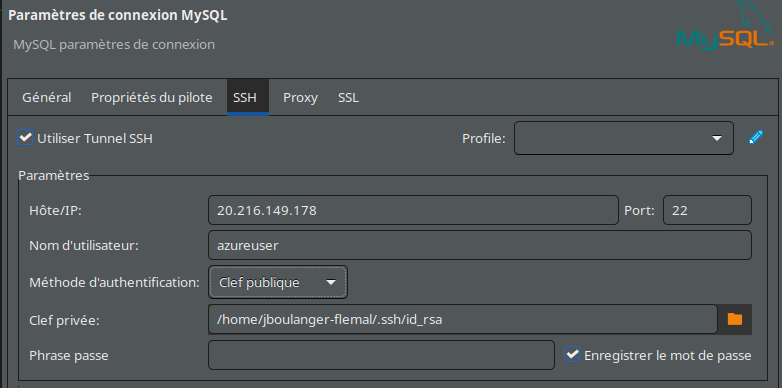Image resolution: width=782 pixels, height=388 pixels.
Task: Click the Paramètres group label
Action: click(x=54, y=176)
